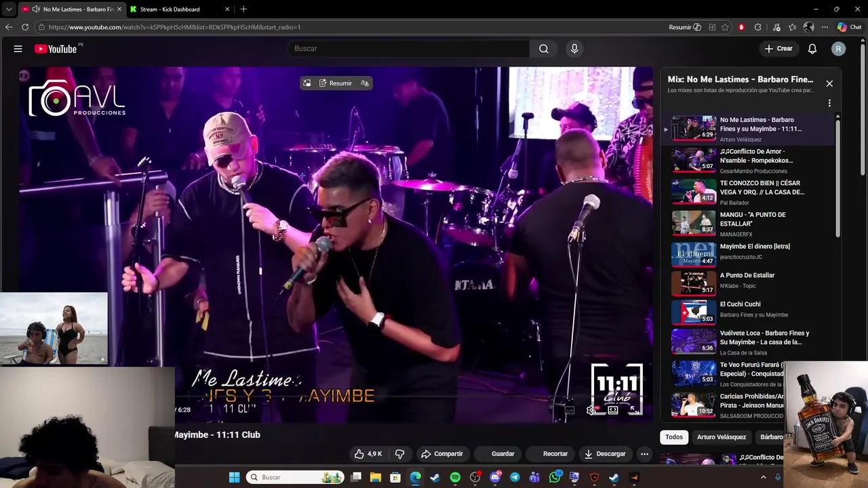Click the Descargar download button
This screenshot has height=488, width=868.
click(x=605, y=454)
